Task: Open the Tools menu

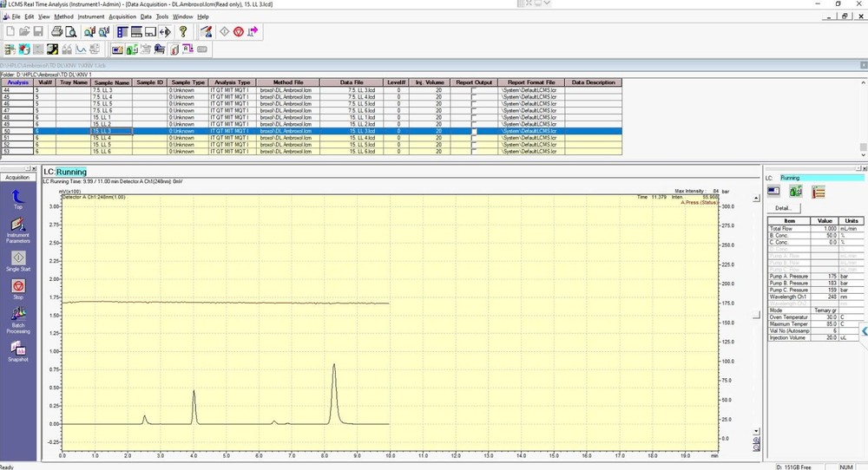Action: [x=162, y=16]
